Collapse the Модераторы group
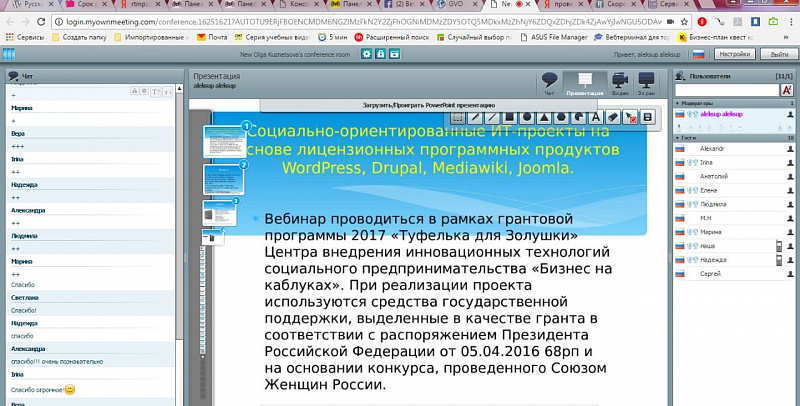The image size is (800, 406). tap(678, 104)
